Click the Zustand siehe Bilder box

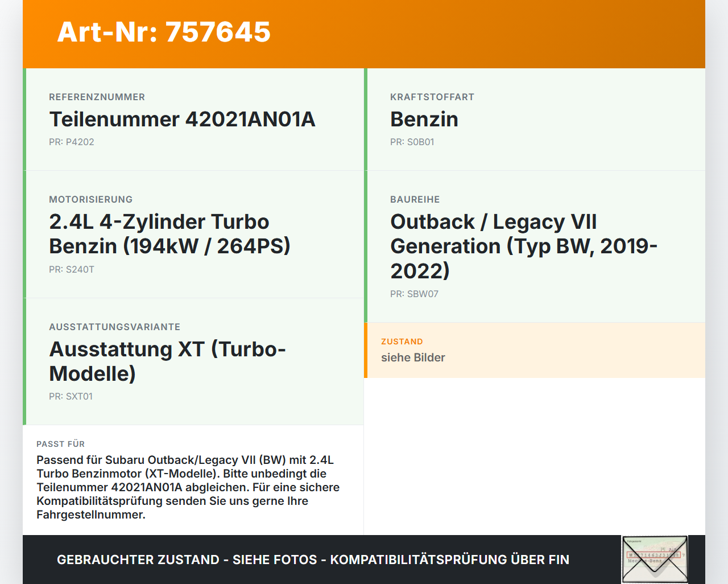coord(535,350)
